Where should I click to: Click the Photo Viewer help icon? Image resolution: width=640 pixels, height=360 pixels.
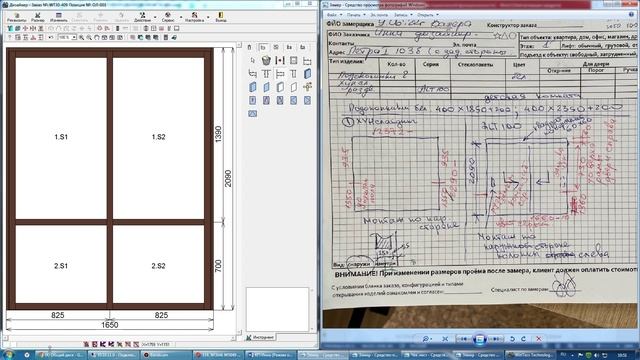tap(631, 14)
